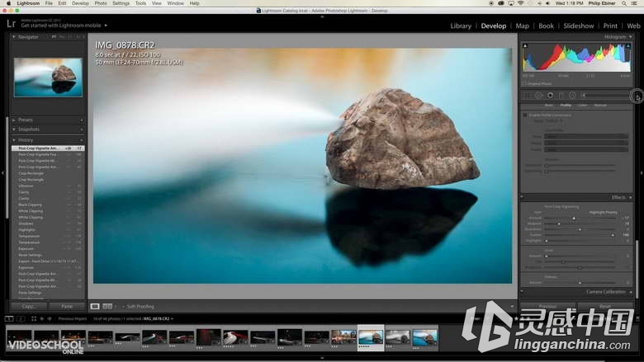Viewport: 644px width, 362px height.
Task: Click the Paste button
Action: [67, 307]
